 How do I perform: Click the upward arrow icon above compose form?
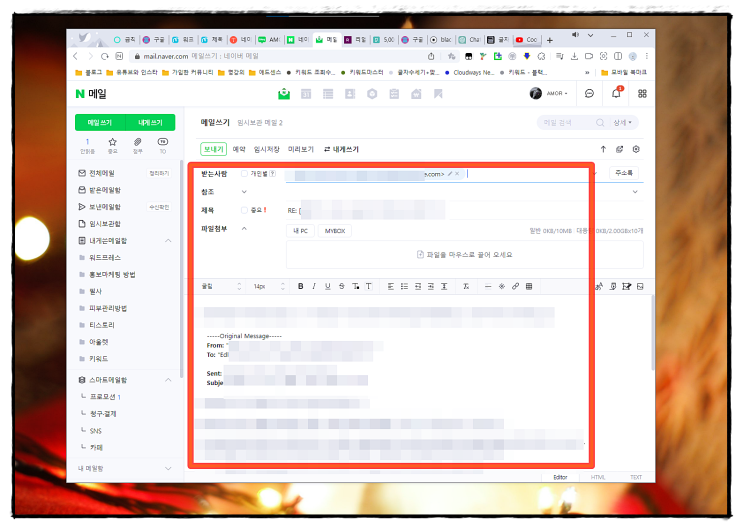tap(603, 149)
